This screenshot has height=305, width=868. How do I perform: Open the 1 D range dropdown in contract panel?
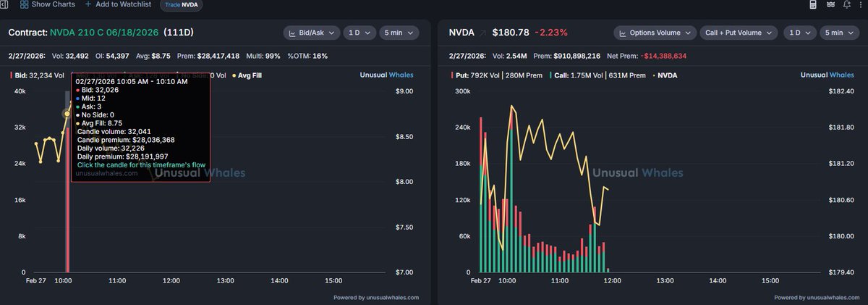pyautogui.click(x=359, y=33)
